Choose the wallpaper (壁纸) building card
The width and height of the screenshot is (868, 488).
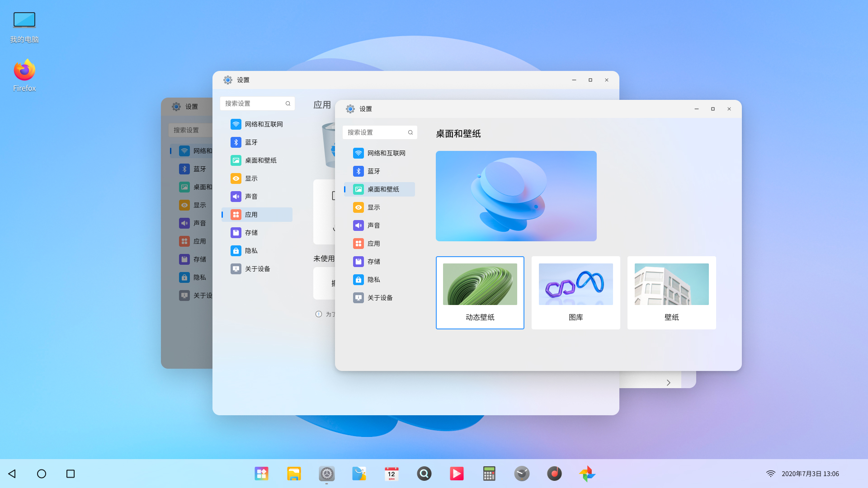(x=671, y=292)
